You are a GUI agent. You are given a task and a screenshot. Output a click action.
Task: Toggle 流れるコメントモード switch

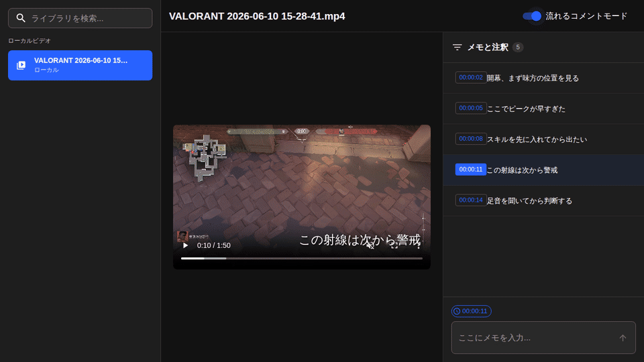click(x=532, y=16)
